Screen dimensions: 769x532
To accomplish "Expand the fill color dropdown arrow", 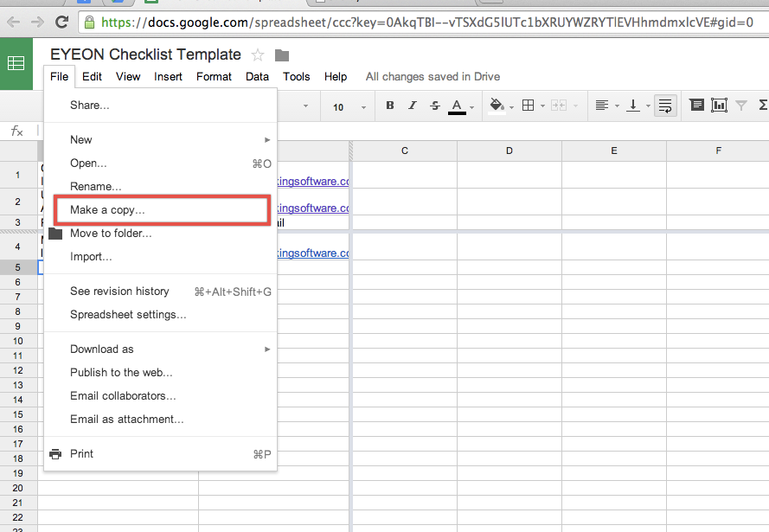I will point(511,107).
